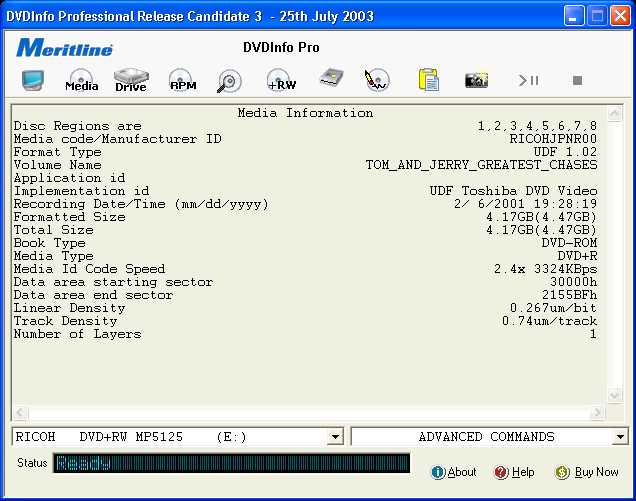The width and height of the screenshot is (636, 501).
Task: Click the Ready status progress bar
Action: click(232, 463)
